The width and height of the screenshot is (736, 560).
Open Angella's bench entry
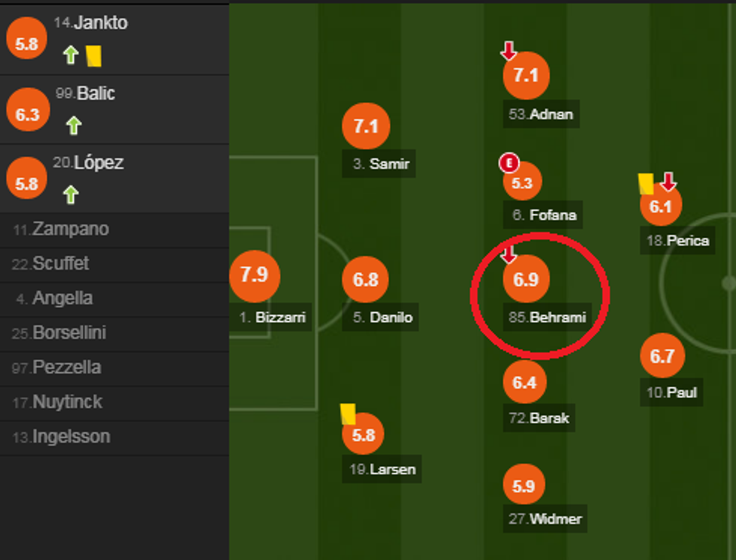[x=62, y=298]
